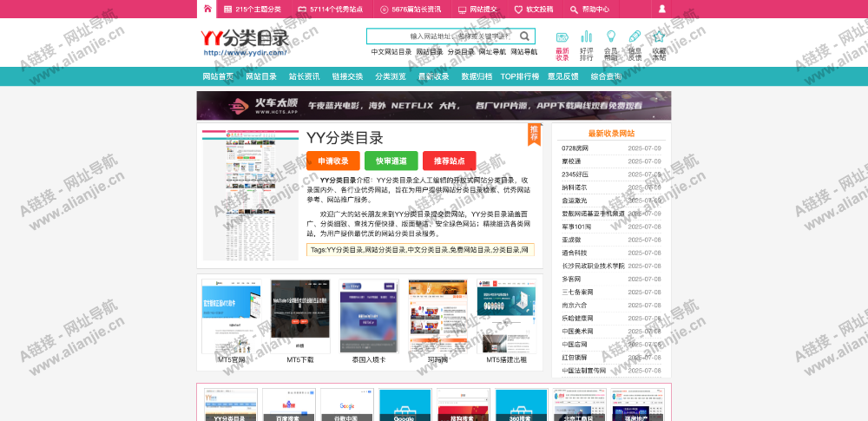Open the MT5搭建出租 thumbnail
Image resolution: width=868 pixels, height=421 pixels.
pos(507,316)
